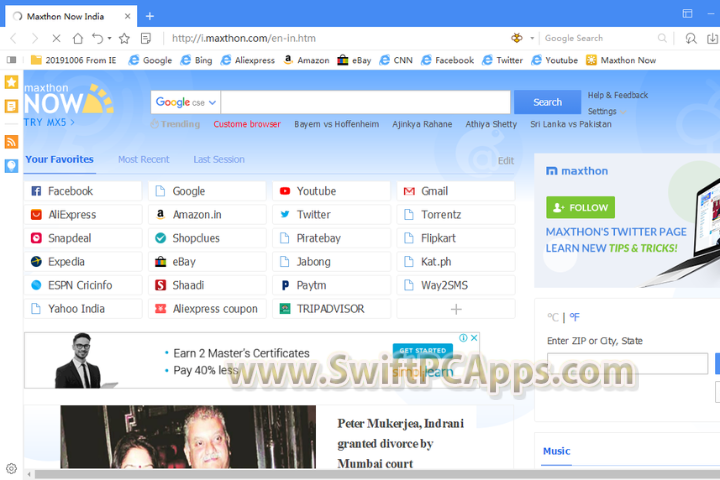Click the magnifier icon in Google Search box
The height and width of the screenshot is (480, 720).
point(662,38)
